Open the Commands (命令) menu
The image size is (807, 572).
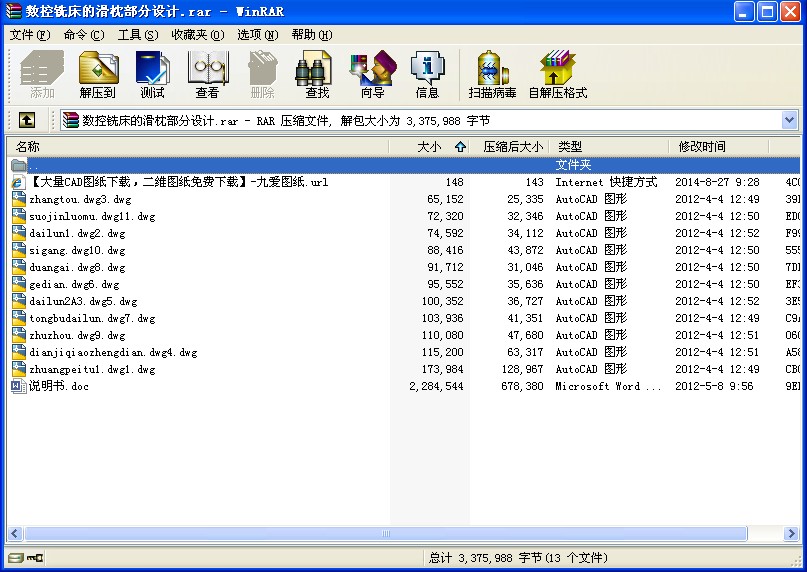[x=84, y=34]
